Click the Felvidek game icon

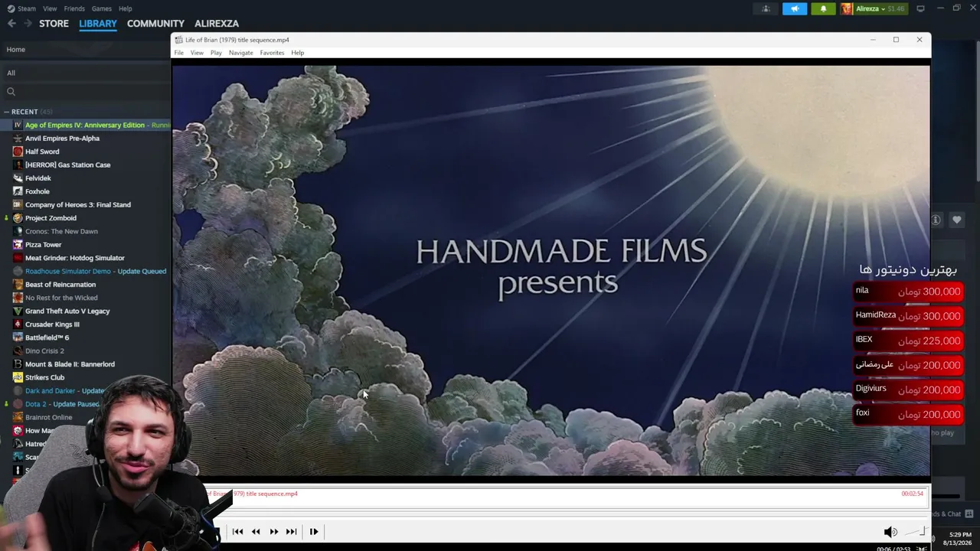coord(18,178)
